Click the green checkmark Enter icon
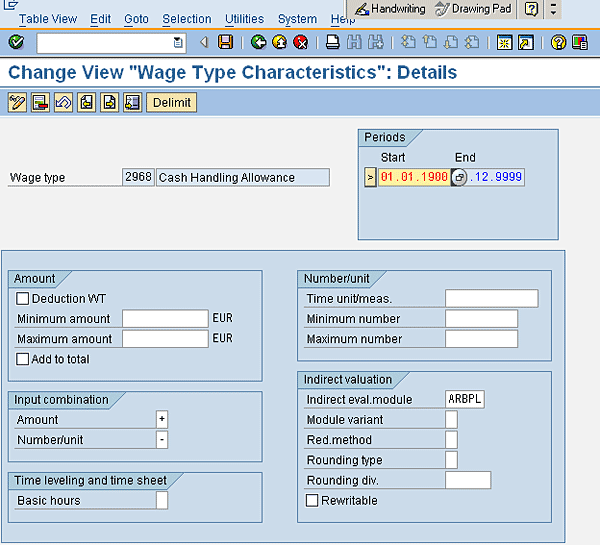This screenshot has width=600, height=545. click(x=16, y=42)
